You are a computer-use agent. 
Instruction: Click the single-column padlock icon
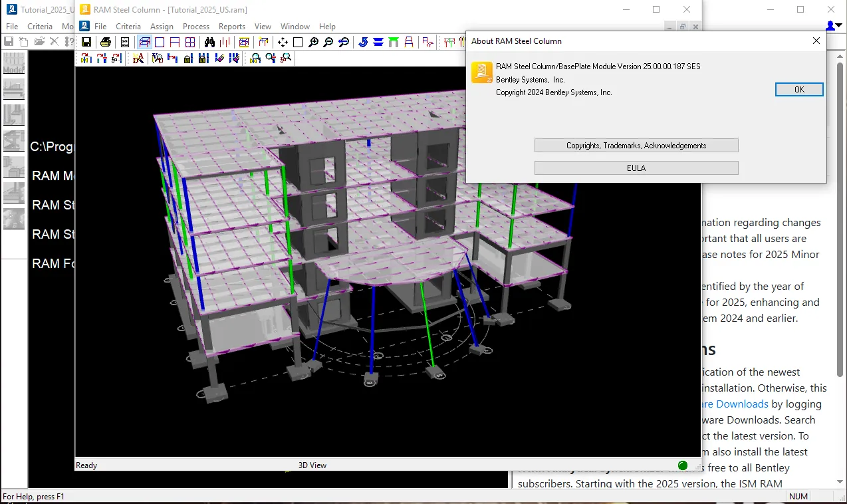pos(187,59)
